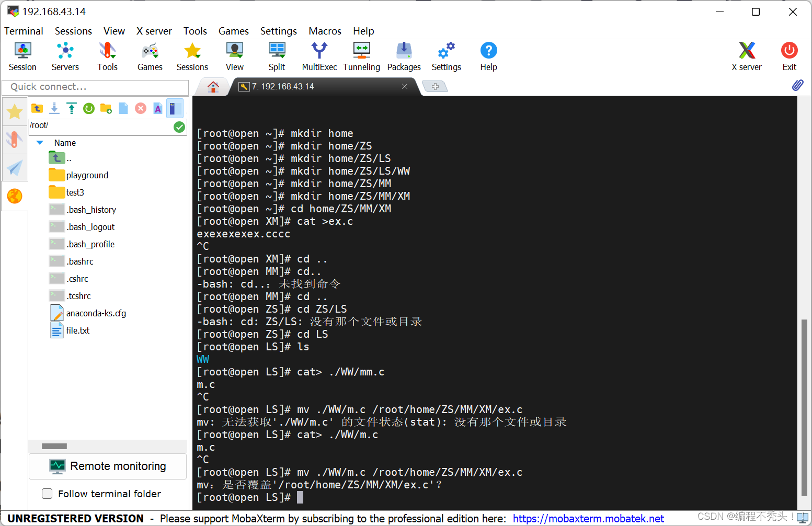Split the terminal view

click(277, 56)
